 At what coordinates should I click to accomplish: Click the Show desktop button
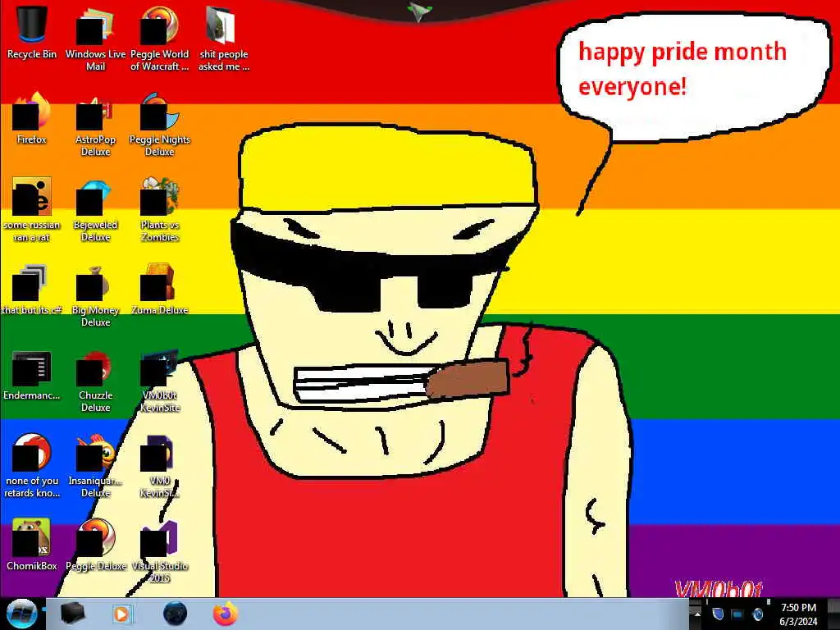[834, 614]
